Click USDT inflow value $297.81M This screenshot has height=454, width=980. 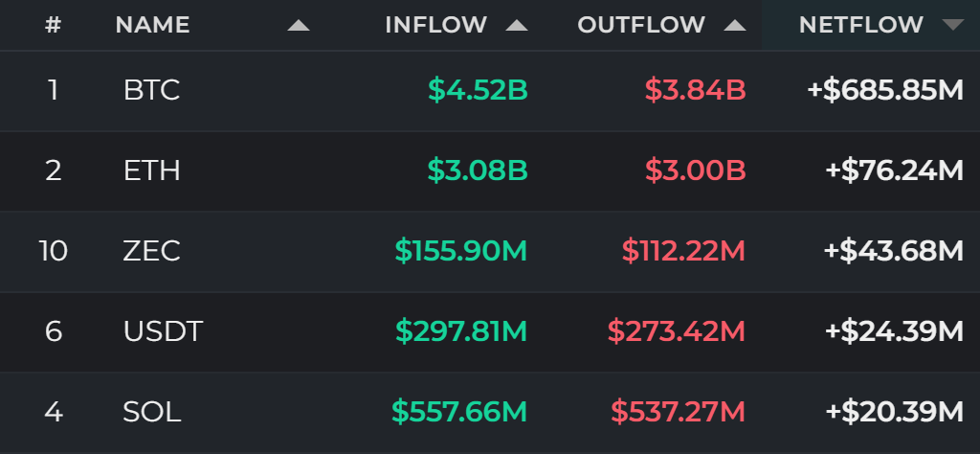tap(462, 331)
